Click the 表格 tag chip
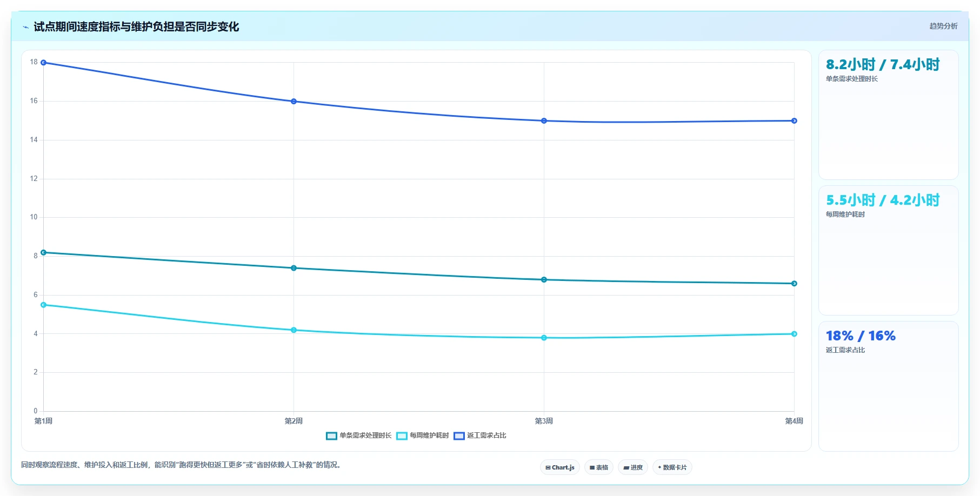This screenshot has height=496, width=980. [599, 467]
